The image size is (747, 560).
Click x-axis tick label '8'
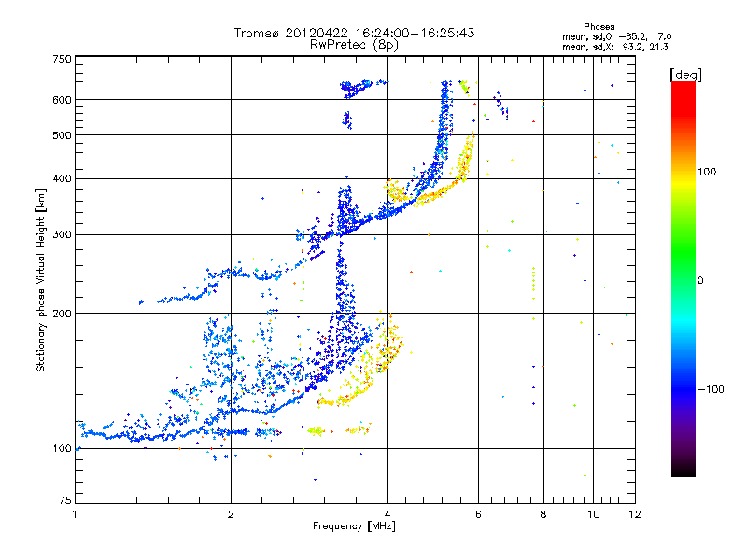point(543,514)
